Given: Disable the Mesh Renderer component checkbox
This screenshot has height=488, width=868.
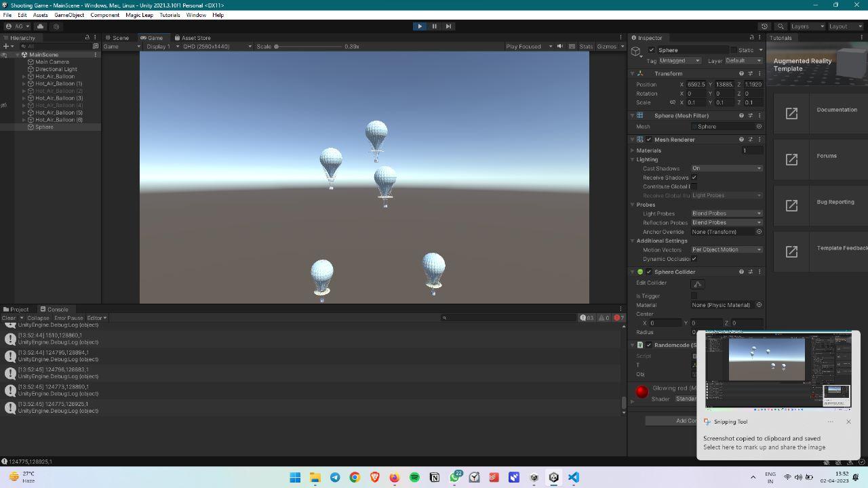Looking at the screenshot, I should click(649, 140).
